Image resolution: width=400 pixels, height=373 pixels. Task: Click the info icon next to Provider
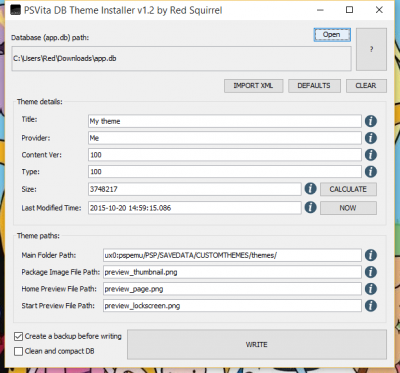[x=371, y=138]
